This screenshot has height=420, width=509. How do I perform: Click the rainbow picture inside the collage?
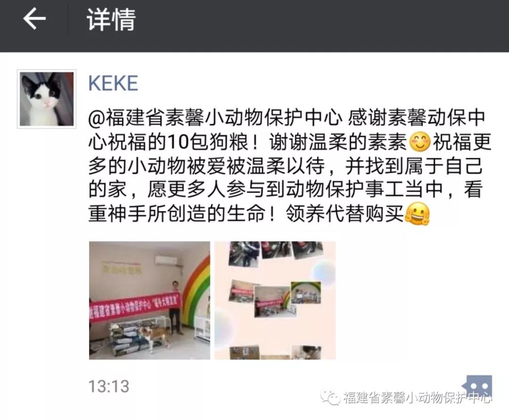click(305, 293)
